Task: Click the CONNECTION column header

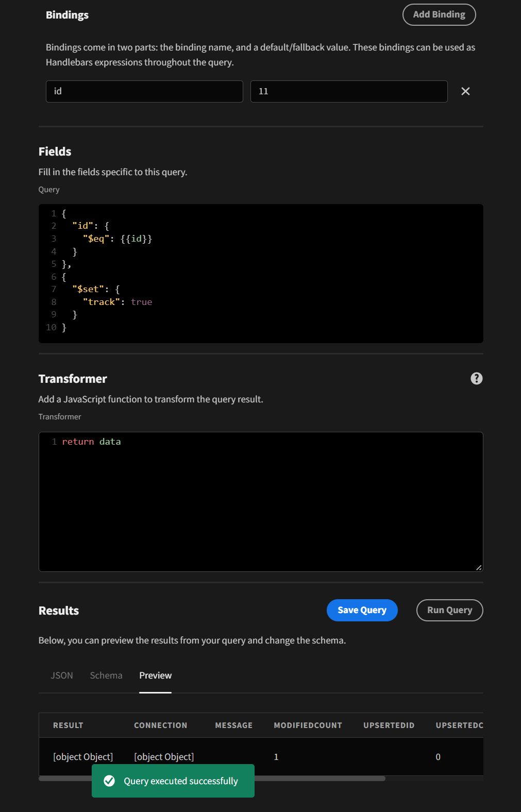Action: [x=160, y=725]
